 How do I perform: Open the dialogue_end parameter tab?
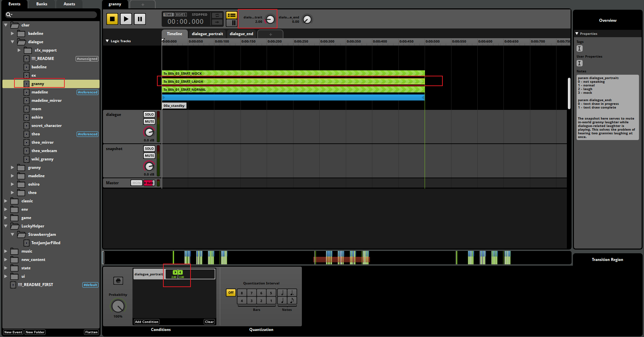pos(241,34)
